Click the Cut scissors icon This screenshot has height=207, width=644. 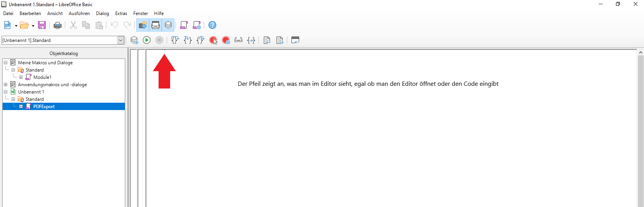click(73, 25)
